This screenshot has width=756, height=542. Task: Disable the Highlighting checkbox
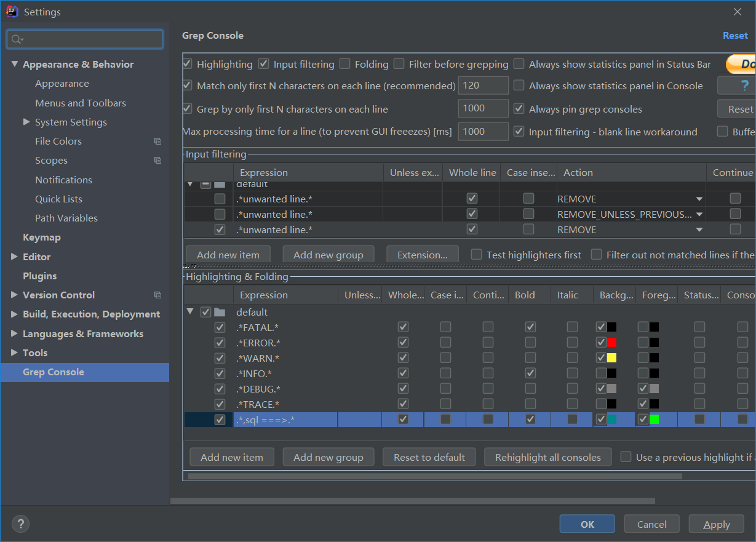188,64
